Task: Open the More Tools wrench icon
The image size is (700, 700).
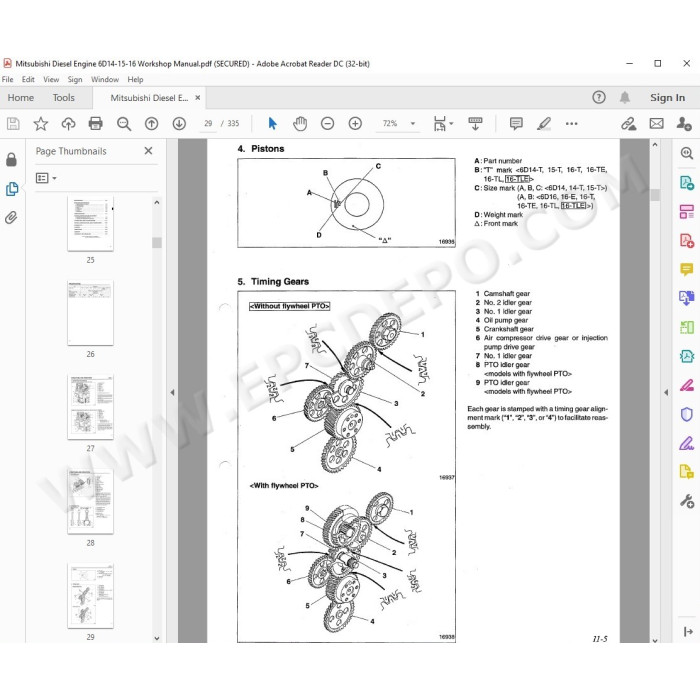Action: click(687, 501)
